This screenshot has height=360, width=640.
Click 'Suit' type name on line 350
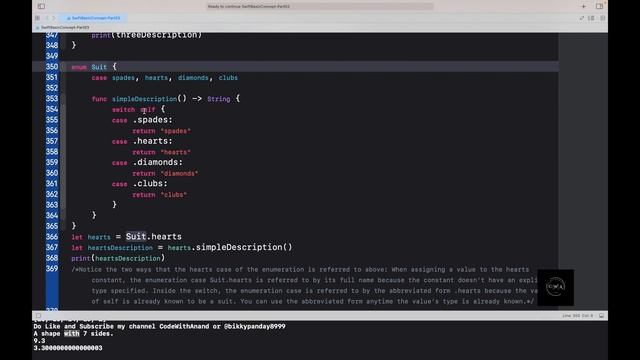[x=99, y=67]
